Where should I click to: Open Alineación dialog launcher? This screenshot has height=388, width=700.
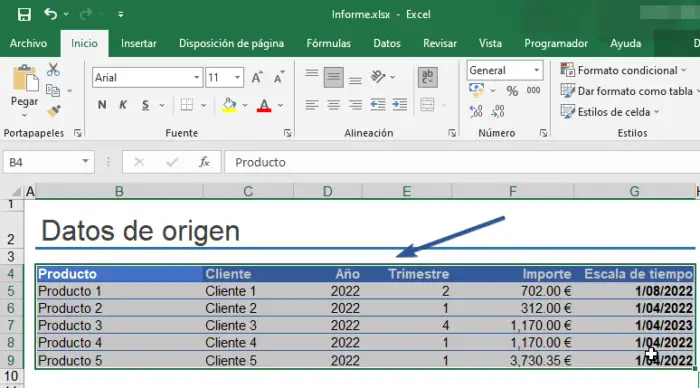click(x=452, y=133)
